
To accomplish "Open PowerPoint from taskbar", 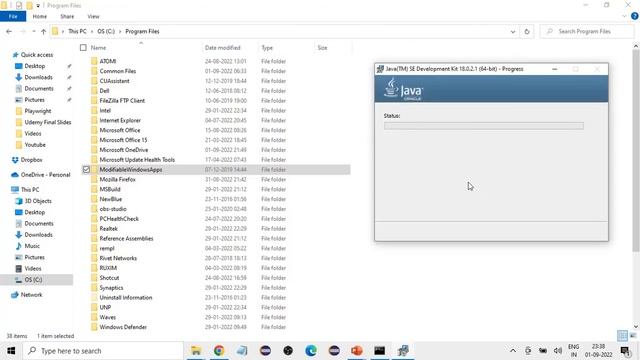I will (x=357, y=351).
